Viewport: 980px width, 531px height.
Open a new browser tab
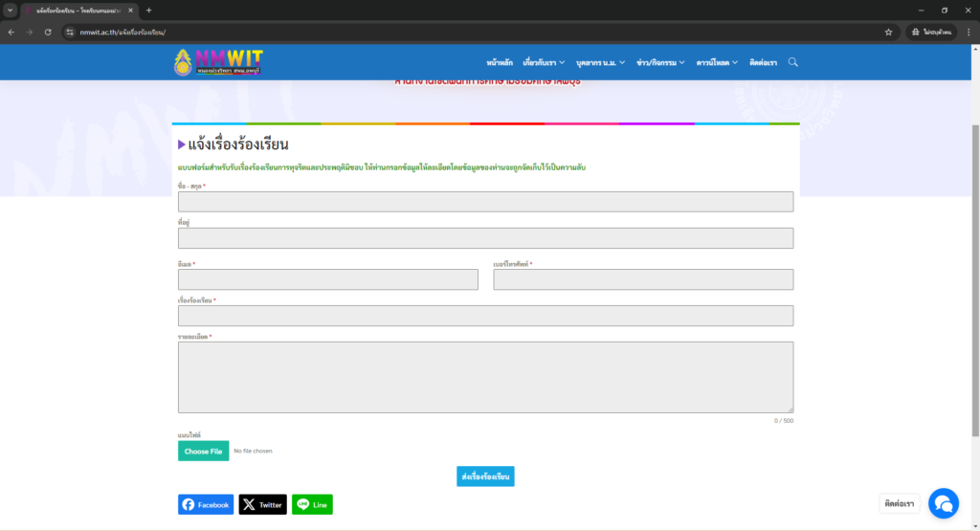tap(148, 10)
